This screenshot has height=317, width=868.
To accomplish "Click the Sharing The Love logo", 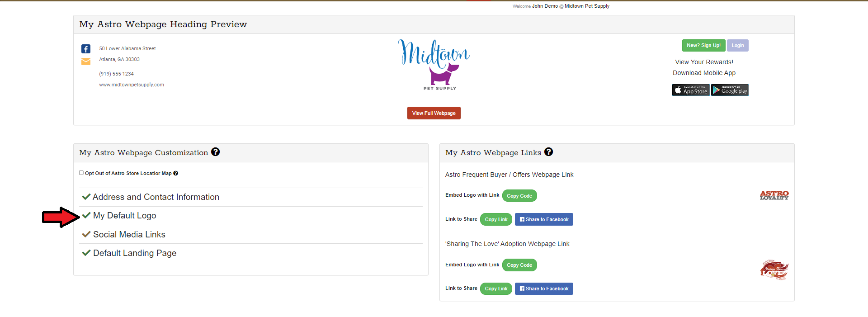I will pyautogui.click(x=774, y=270).
